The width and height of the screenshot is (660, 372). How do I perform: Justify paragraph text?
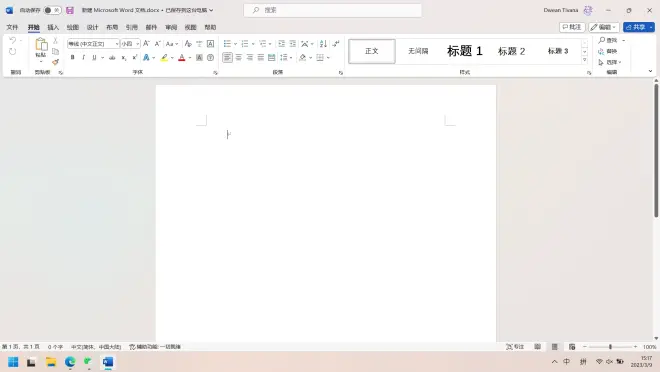(261, 57)
